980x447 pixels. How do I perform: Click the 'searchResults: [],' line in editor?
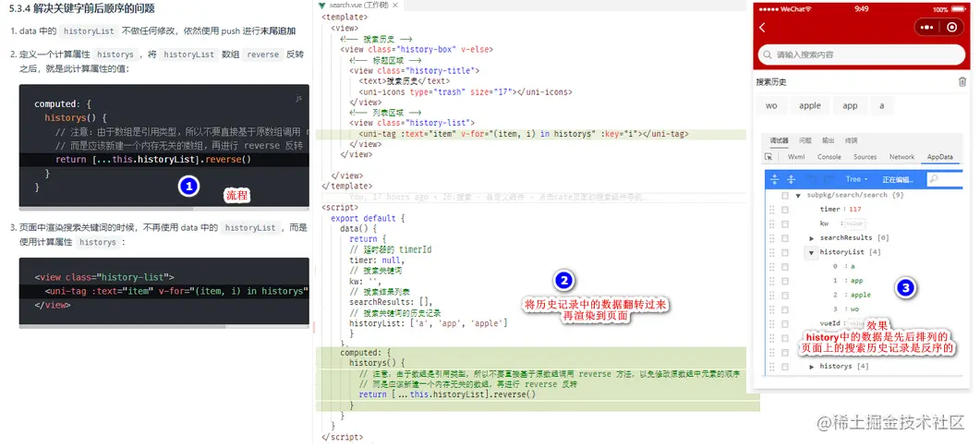391,302
